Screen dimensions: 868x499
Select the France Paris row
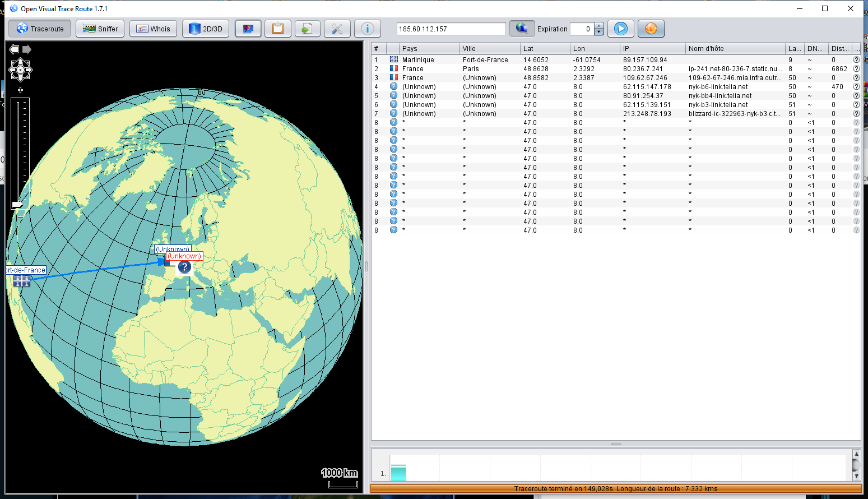pos(615,69)
